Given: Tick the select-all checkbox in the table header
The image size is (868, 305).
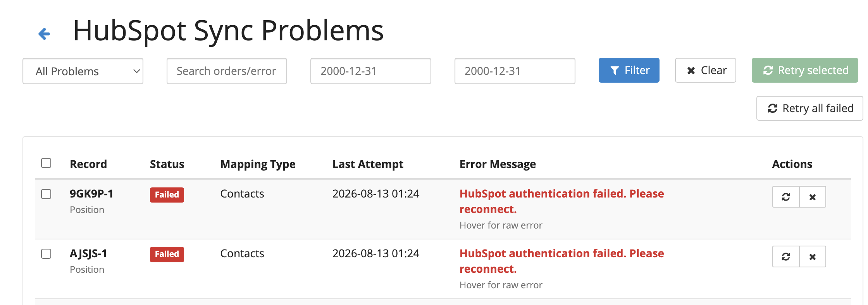Looking at the screenshot, I should [x=46, y=163].
